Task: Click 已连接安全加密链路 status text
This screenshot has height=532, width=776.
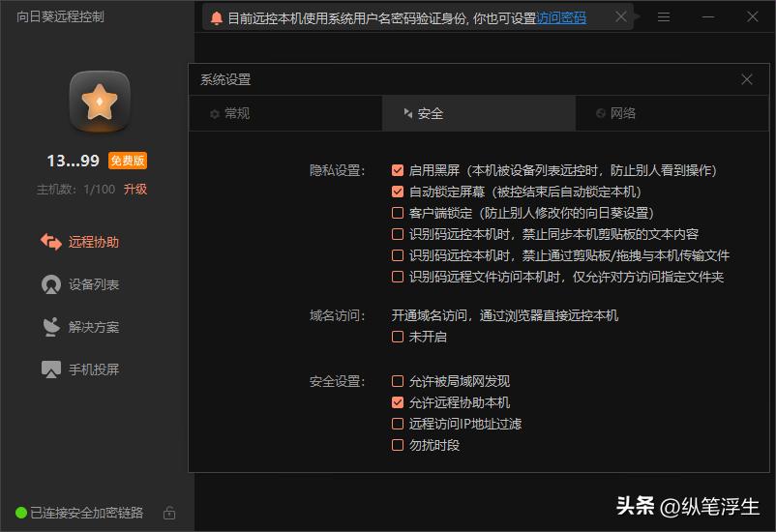Action: (87, 513)
